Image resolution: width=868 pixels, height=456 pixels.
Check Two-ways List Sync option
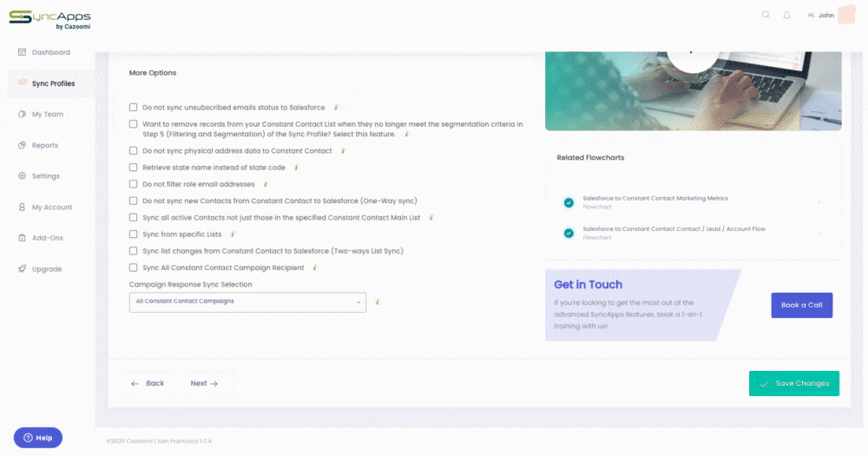pyautogui.click(x=134, y=250)
